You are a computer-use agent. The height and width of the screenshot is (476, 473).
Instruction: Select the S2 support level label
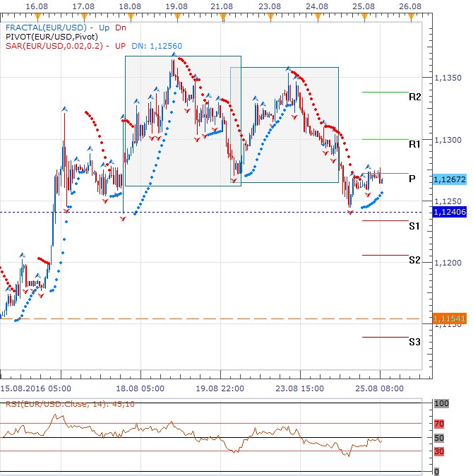(x=415, y=260)
